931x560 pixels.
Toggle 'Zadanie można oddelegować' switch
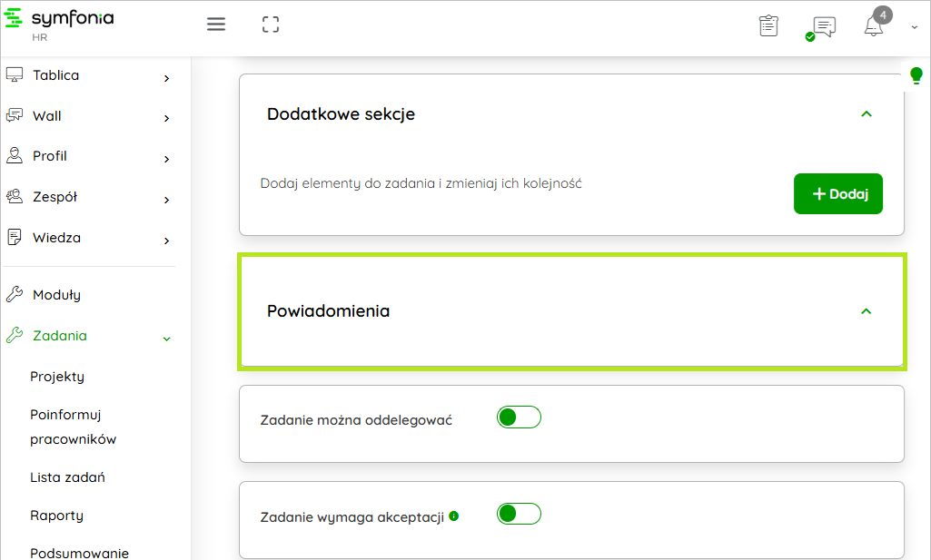pyautogui.click(x=519, y=418)
